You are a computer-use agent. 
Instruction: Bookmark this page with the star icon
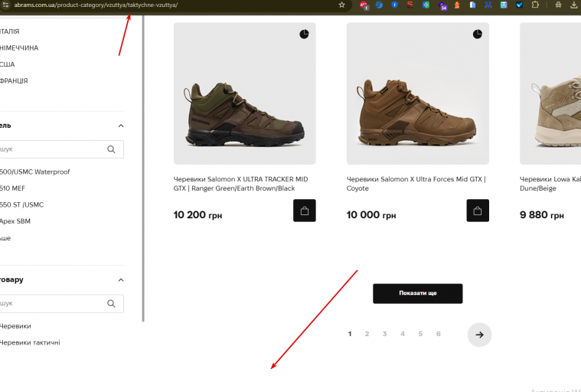tap(341, 5)
